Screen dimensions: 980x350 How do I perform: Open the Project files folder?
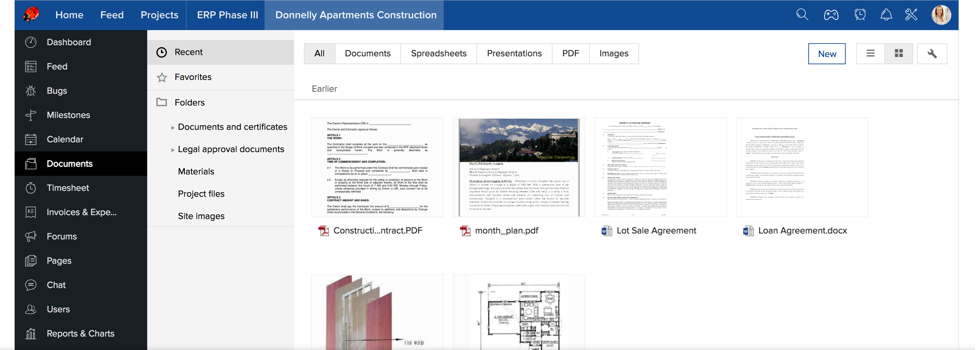tap(201, 194)
